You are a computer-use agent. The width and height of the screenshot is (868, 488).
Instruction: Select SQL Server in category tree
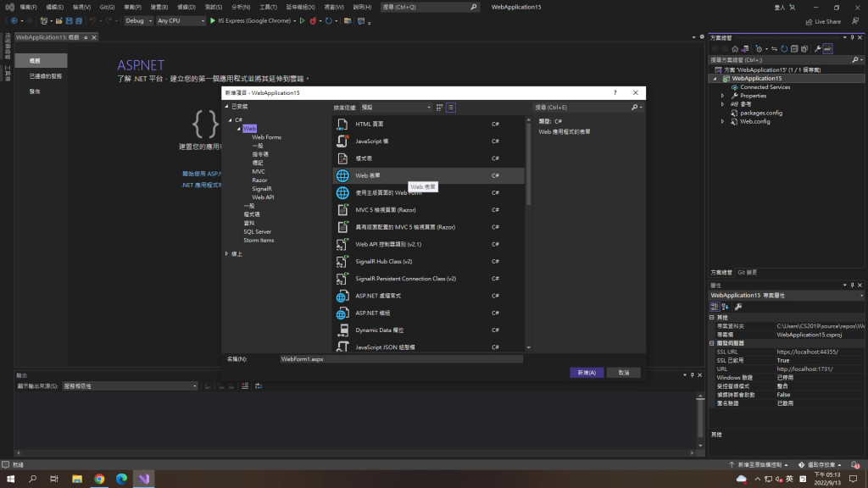pos(258,232)
